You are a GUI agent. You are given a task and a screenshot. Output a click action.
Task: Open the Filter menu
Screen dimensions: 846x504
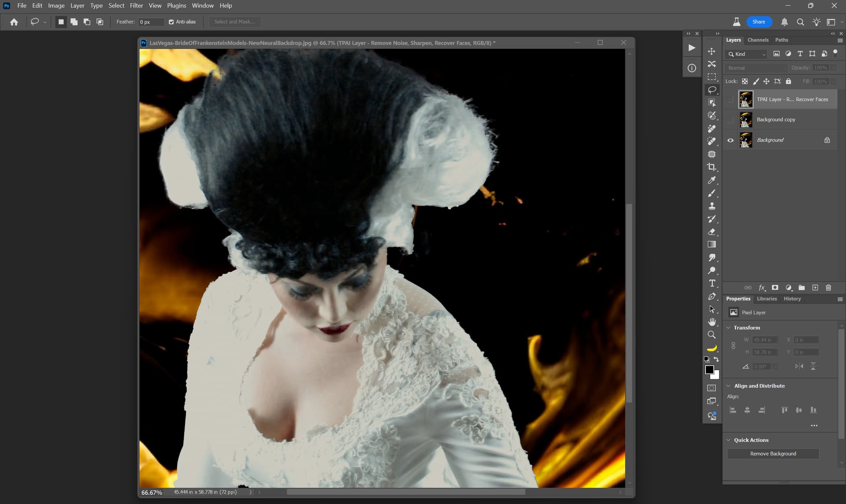pyautogui.click(x=136, y=6)
